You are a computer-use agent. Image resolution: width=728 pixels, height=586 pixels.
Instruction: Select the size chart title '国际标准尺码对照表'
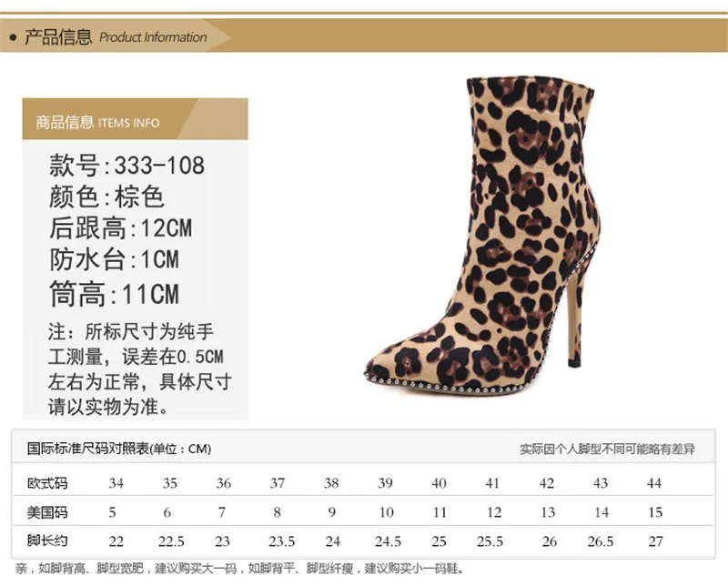coord(88,449)
